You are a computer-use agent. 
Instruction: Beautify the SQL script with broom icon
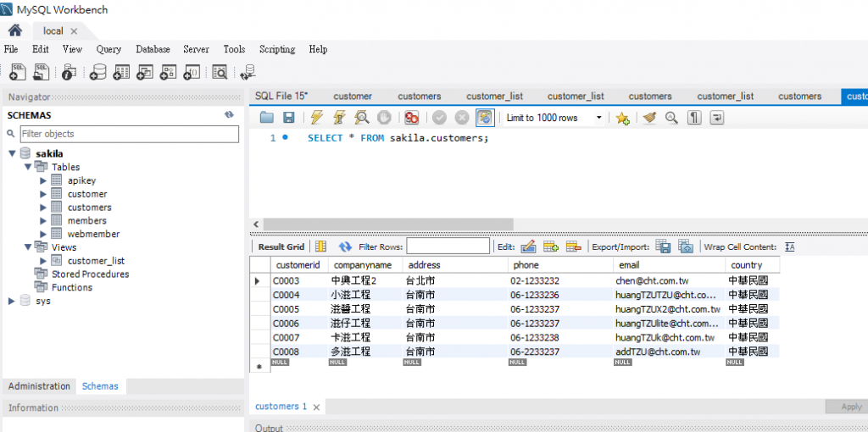(x=649, y=117)
